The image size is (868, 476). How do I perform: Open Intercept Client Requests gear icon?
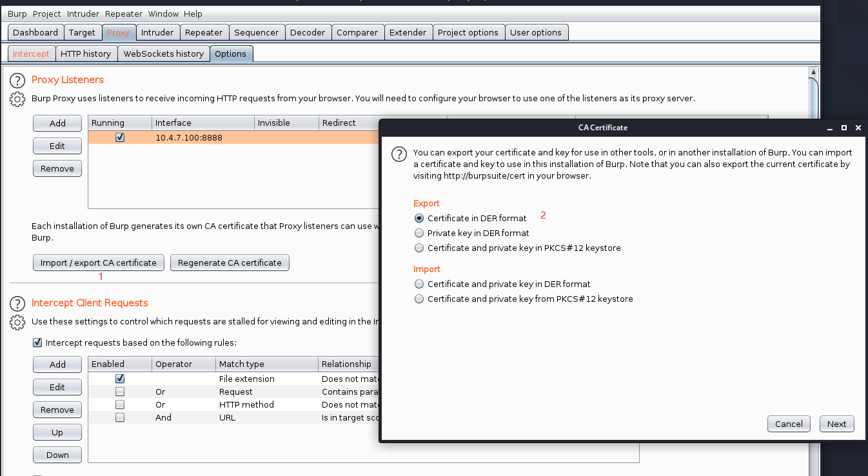click(17, 322)
